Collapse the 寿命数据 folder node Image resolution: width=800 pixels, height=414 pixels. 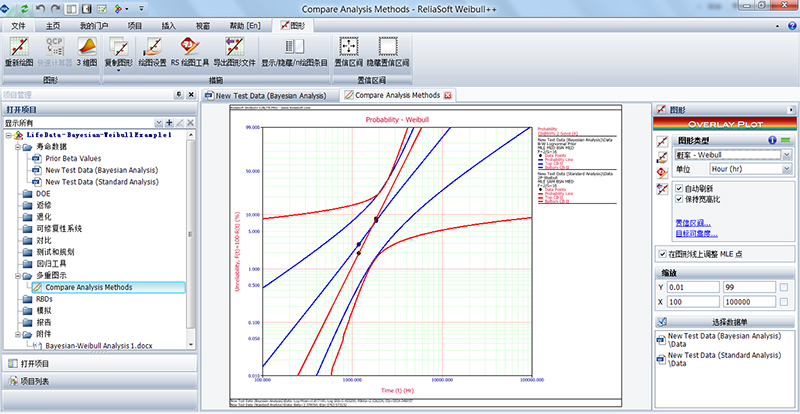click(x=17, y=147)
